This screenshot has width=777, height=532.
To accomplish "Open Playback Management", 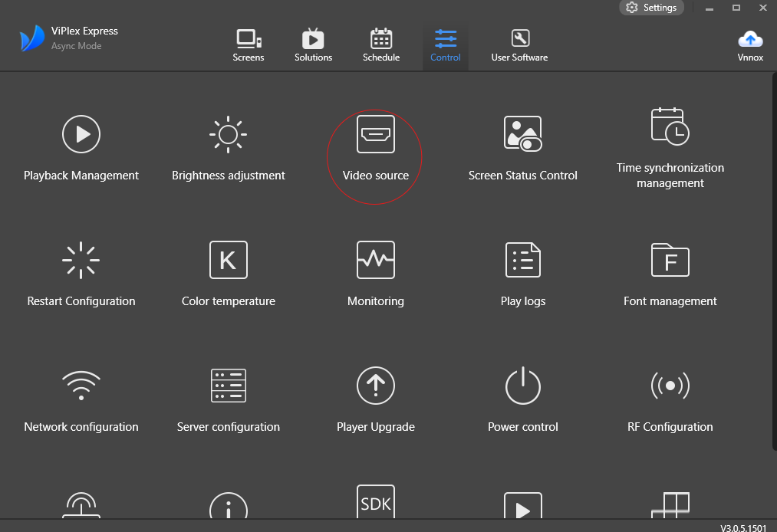I will click(x=81, y=148).
